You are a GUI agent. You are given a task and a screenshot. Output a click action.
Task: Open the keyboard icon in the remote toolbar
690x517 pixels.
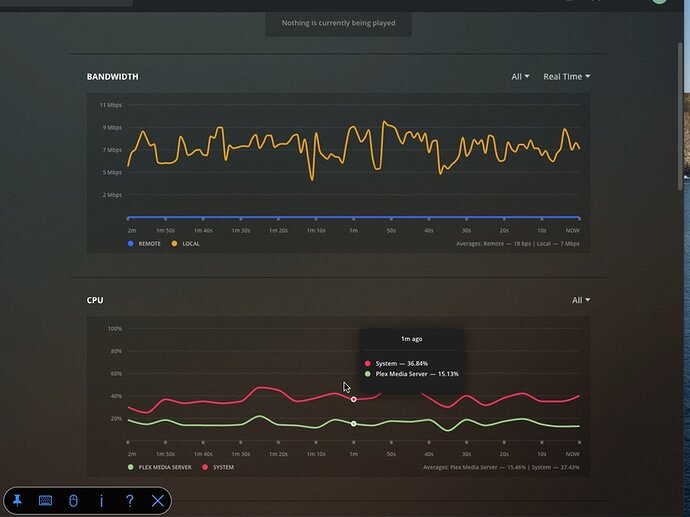tap(45, 500)
